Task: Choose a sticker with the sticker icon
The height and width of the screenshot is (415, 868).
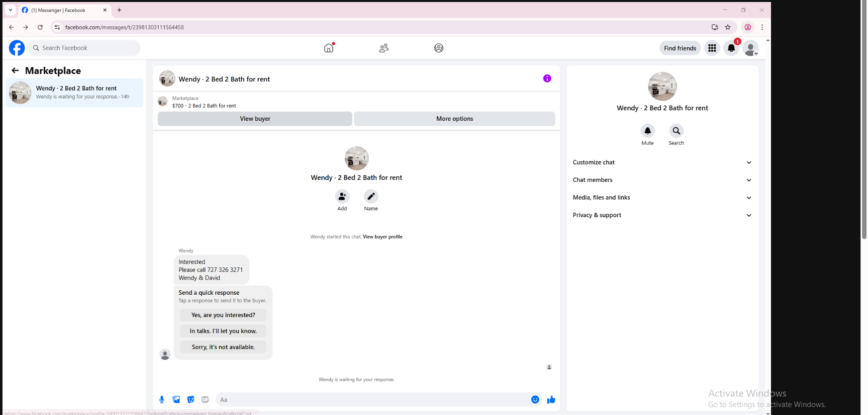Action: (x=191, y=400)
